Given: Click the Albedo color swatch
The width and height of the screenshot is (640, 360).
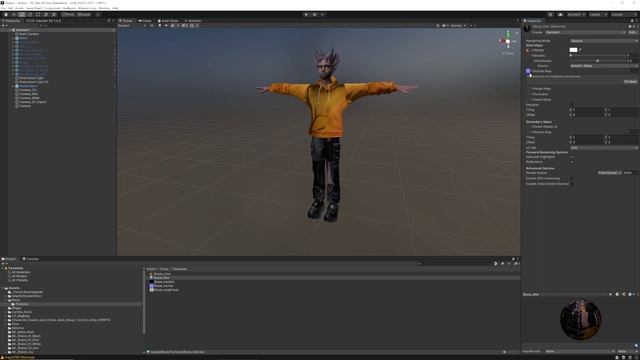Looking at the screenshot, I should pos(573,50).
